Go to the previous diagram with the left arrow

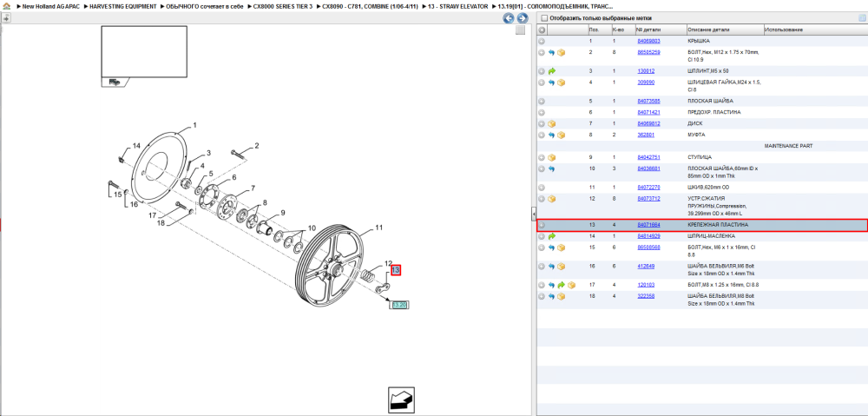(x=508, y=18)
